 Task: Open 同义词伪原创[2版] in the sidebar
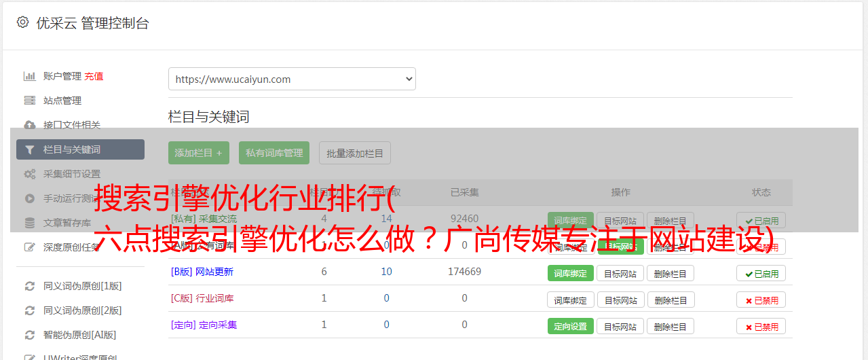[83, 310]
